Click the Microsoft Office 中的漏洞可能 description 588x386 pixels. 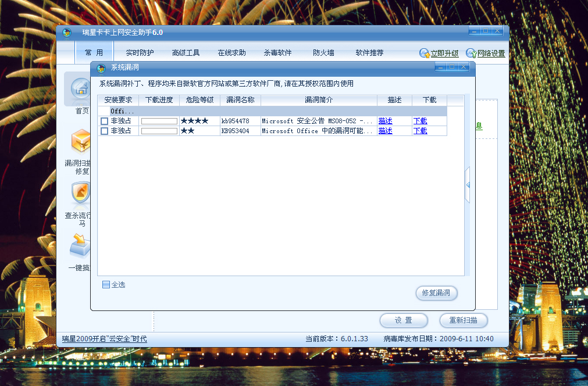point(317,131)
